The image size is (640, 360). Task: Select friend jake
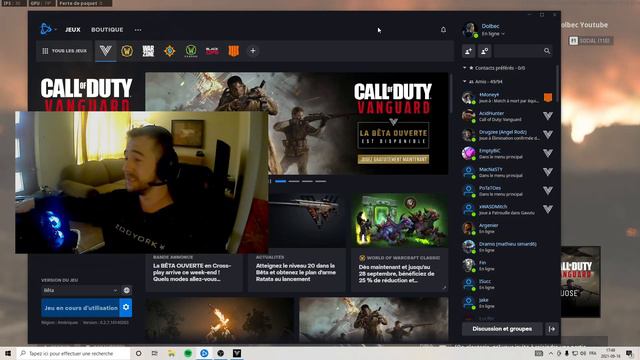point(508,302)
